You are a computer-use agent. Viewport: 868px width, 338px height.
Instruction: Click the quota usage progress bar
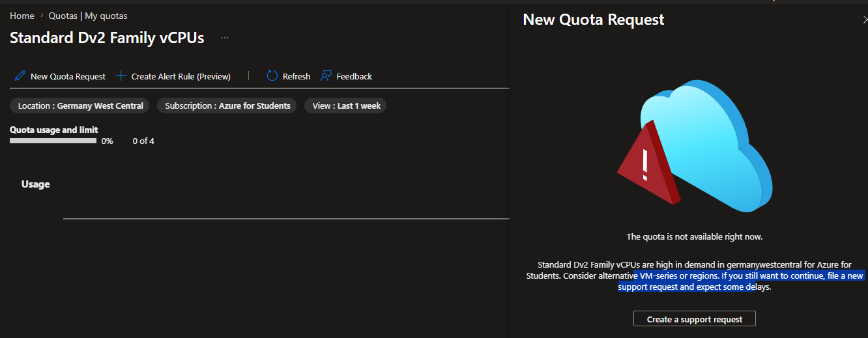click(53, 141)
